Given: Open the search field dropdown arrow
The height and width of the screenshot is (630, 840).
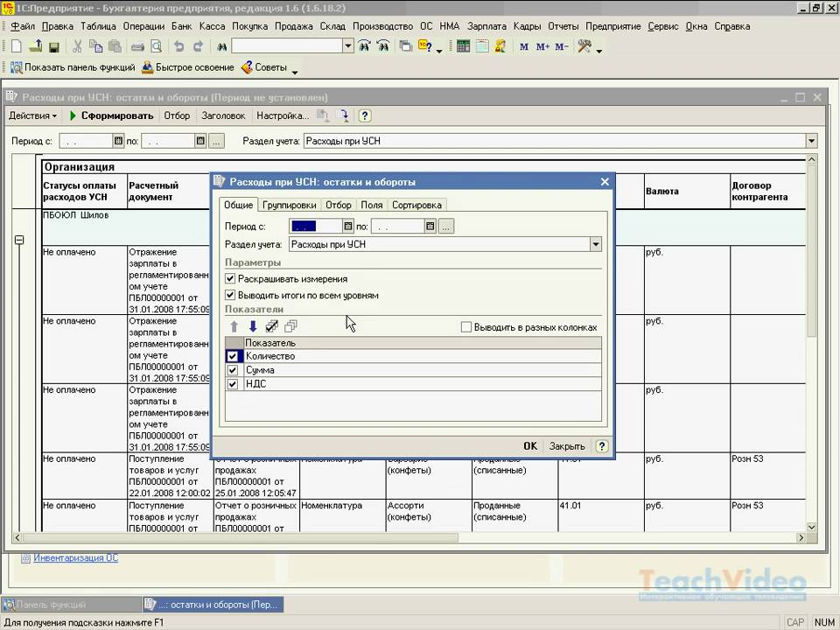Looking at the screenshot, I should pyautogui.click(x=348, y=46).
